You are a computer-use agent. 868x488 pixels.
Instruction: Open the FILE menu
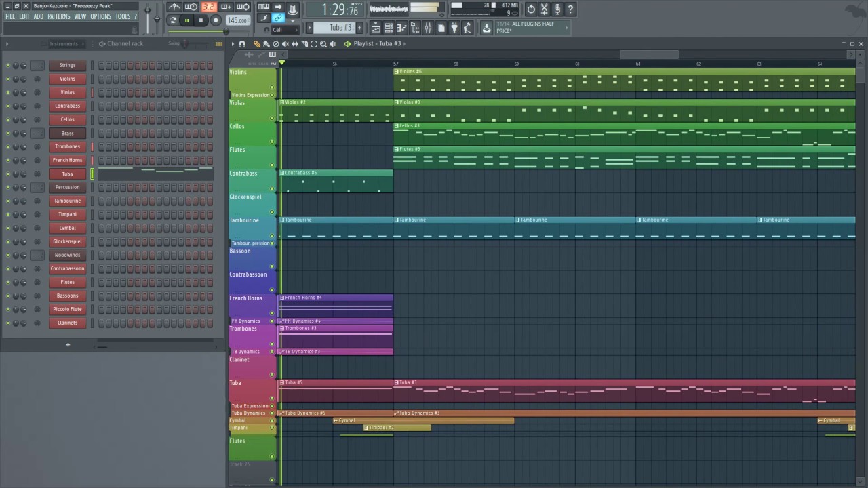pyautogui.click(x=10, y=16)
